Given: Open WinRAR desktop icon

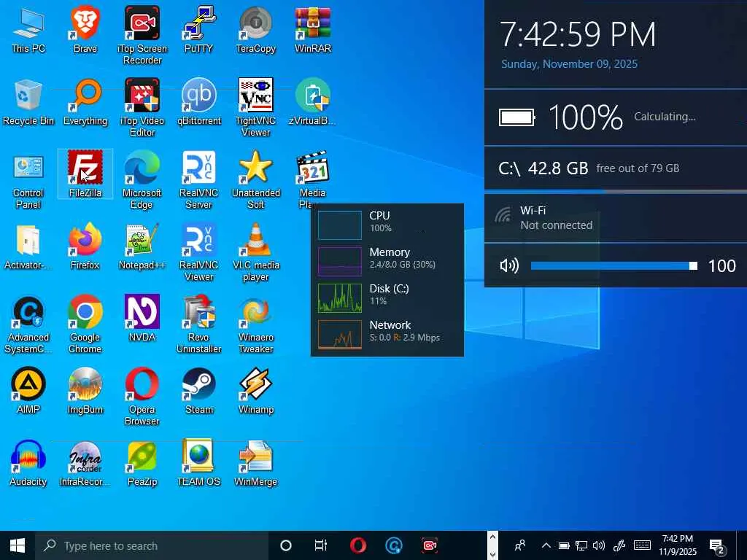Looking at the screenshot, I should point(312,30).
